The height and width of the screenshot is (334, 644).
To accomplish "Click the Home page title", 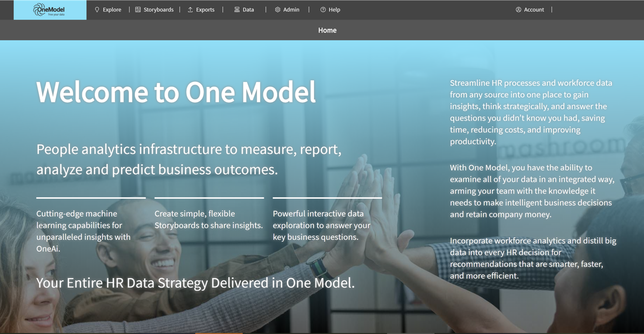I will (327, 31).
